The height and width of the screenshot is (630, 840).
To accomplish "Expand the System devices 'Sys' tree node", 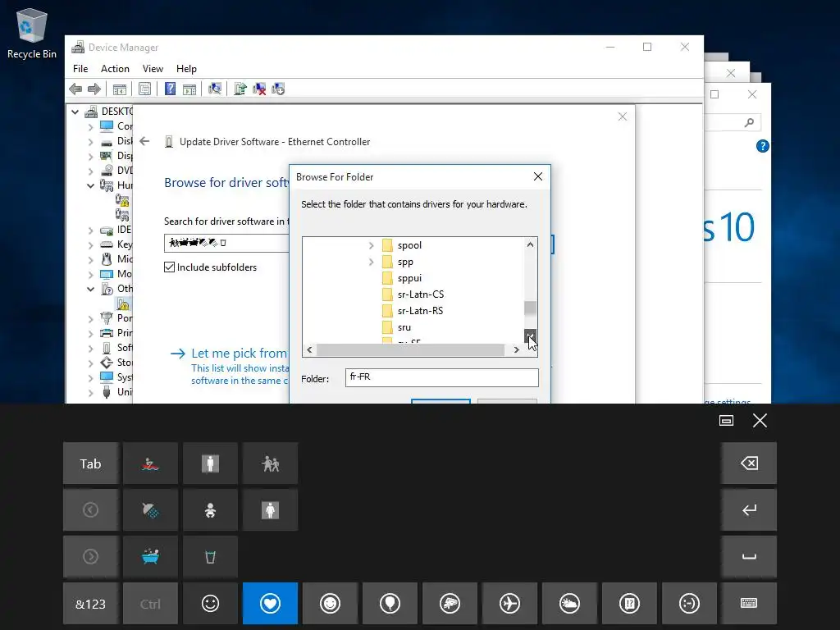I will click(x=90, y=377).
